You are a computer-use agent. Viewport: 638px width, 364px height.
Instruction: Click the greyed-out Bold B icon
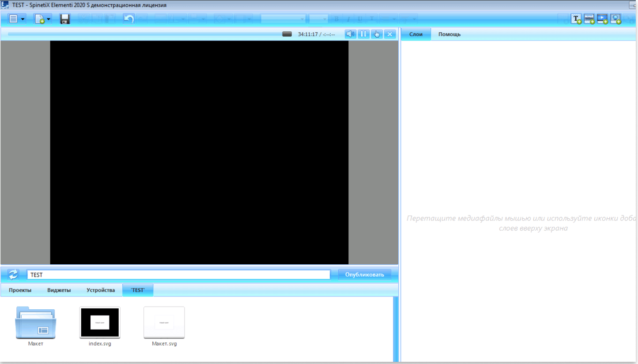point(336,19)
